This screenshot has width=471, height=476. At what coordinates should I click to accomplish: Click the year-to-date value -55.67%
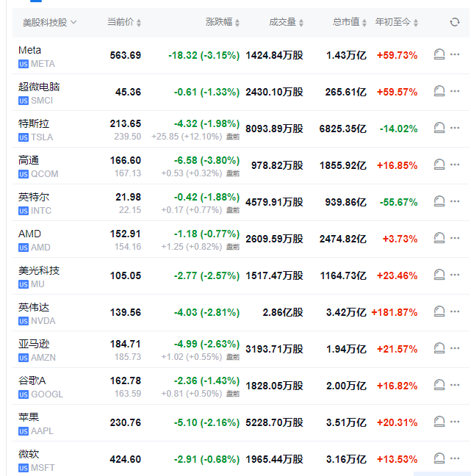399,202
